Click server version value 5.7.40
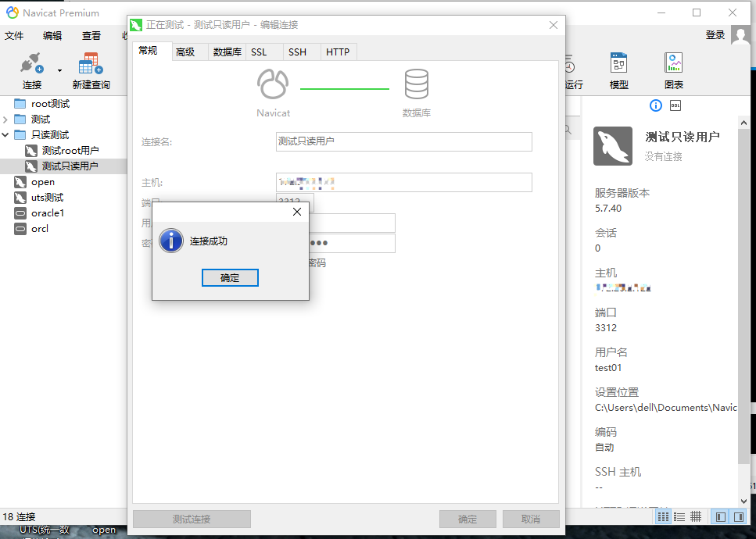756x539 pixels. (x=608, y=209)
